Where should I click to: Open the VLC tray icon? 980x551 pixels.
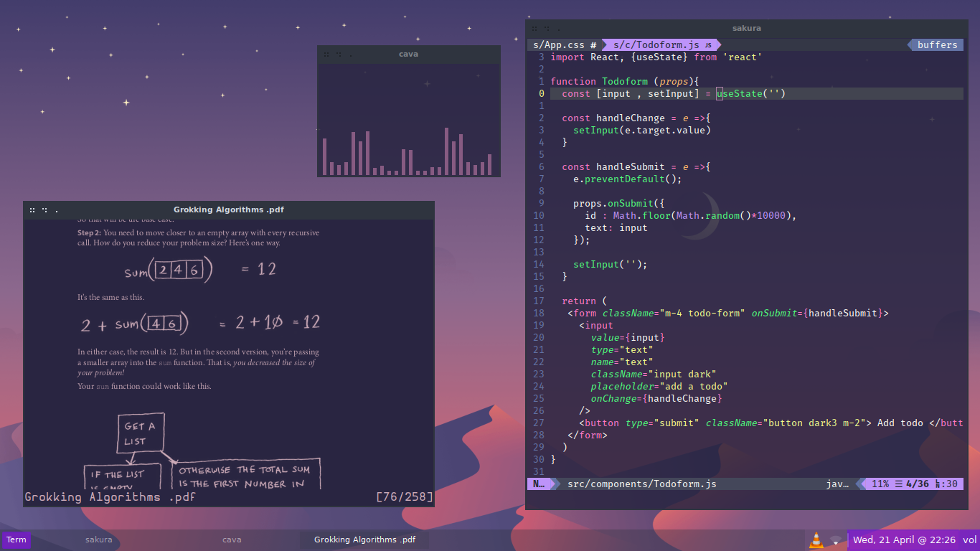pyautogui.click(x=816, y=540)
